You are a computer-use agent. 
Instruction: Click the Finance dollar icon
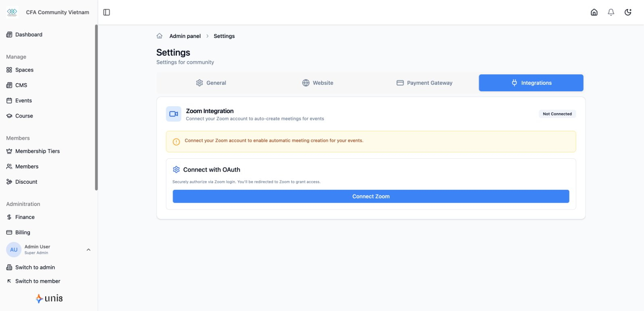pos(9,217)
